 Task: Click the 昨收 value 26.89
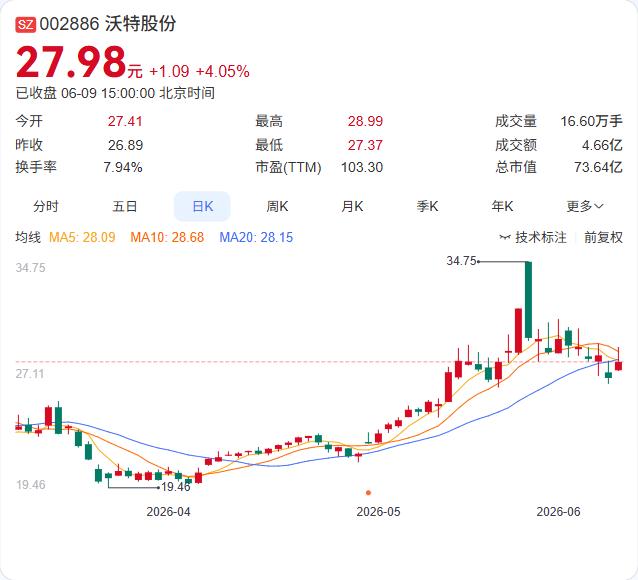pyautogui.click(x=125, y=145)
